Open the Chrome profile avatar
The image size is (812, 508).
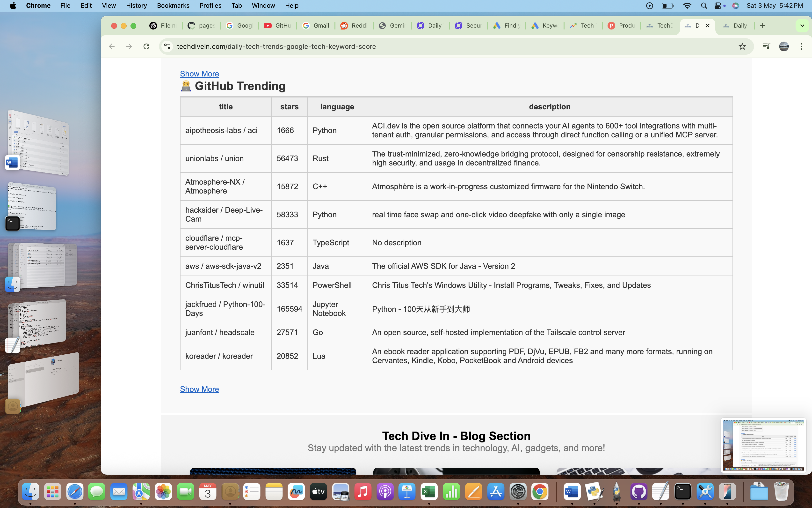(783, 46)
